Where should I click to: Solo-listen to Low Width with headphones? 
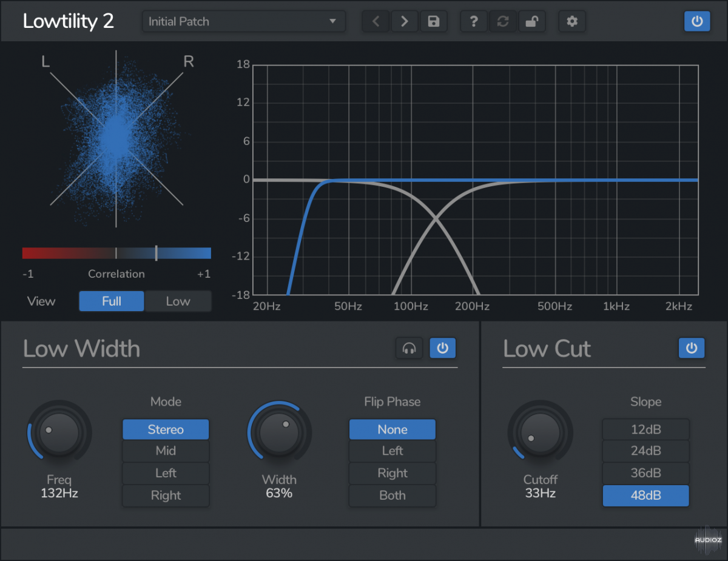[409, 348]
